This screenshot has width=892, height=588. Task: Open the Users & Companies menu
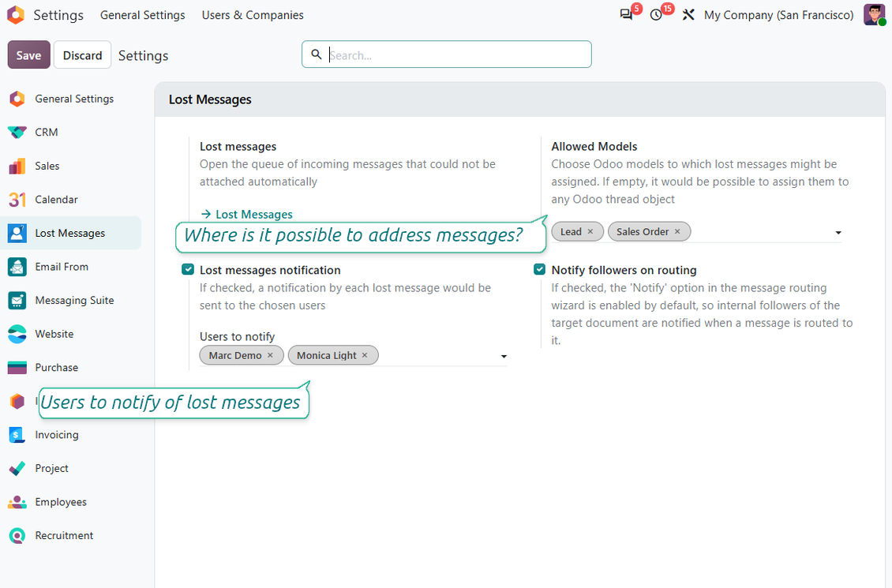[x=253, y=15]
